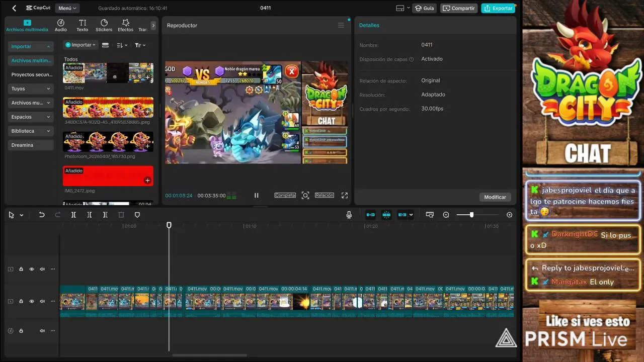Enter fullscreen preview
This screenshot has width=644, height=362.
[345, 195]
